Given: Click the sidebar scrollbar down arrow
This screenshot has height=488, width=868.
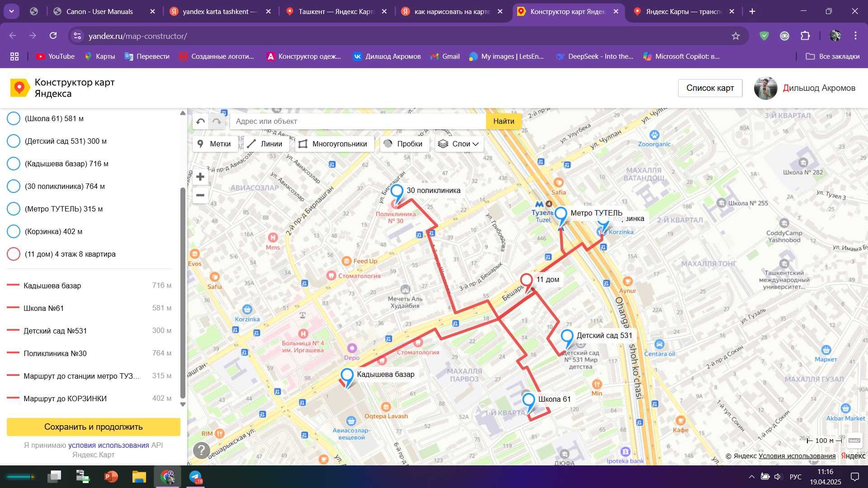Looking at the screenshot, I should coord(183,404).
